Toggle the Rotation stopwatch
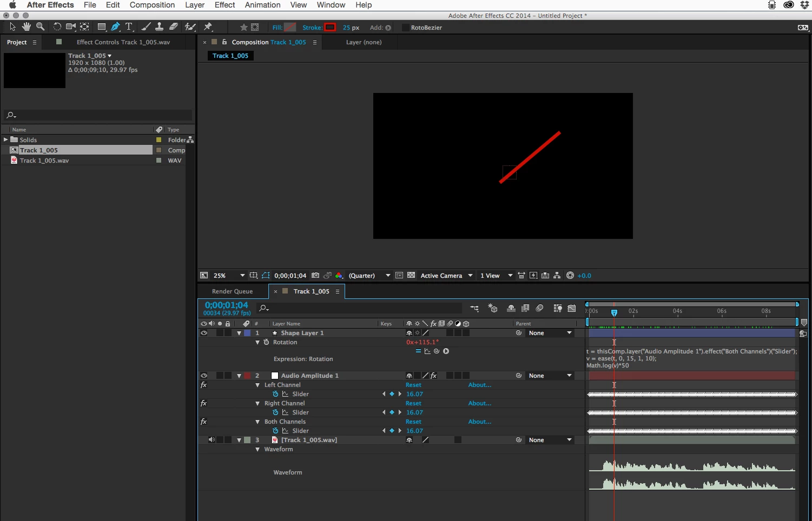812x521 pixels. [x=266, y=342]
